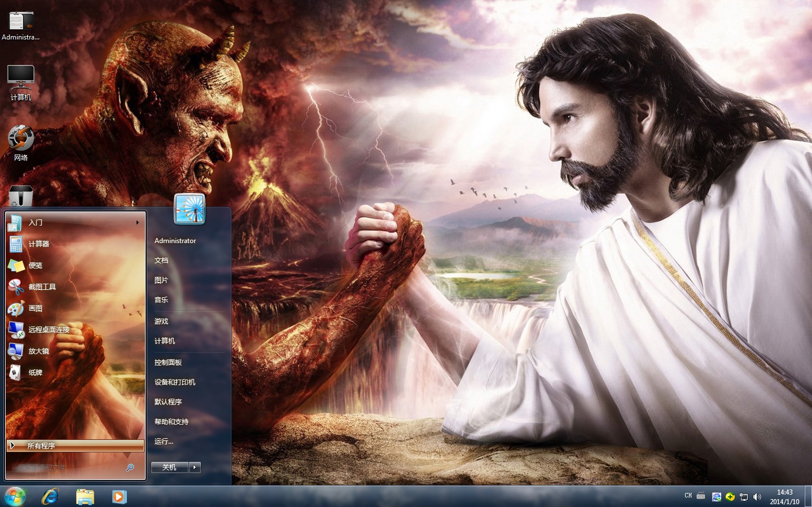This screenshot has height=507, width=812.
Task: Expand the 入门 submenu arrow
Action: tap(137, 223)
